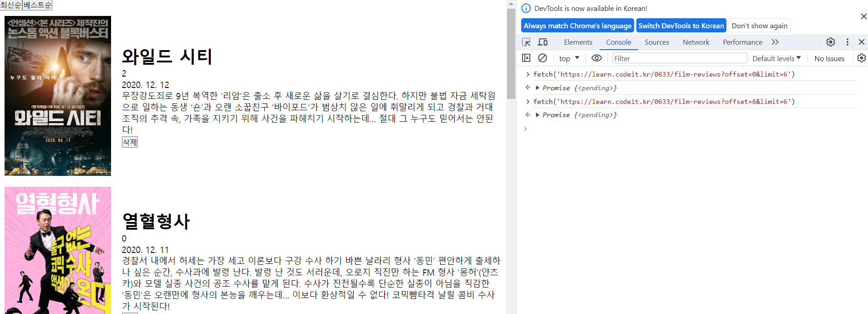Toggle the device toolbar icon

[543, 42]
